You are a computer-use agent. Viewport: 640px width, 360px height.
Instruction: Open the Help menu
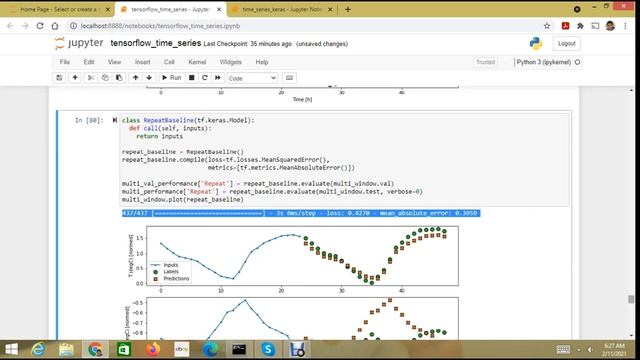point(262,62)
